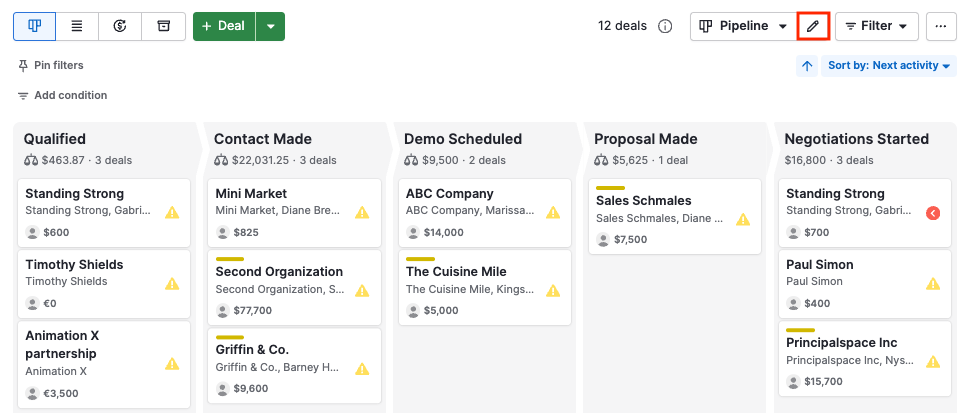Click yellow label on Sales Schmales card
The width and height of the screenshot is (969, 413).
(610, 188)
